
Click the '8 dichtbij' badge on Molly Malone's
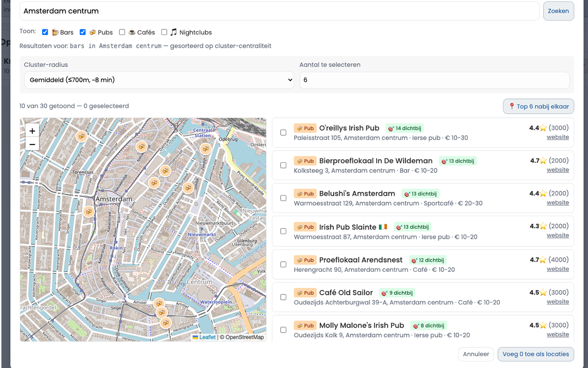coord(428,326)
